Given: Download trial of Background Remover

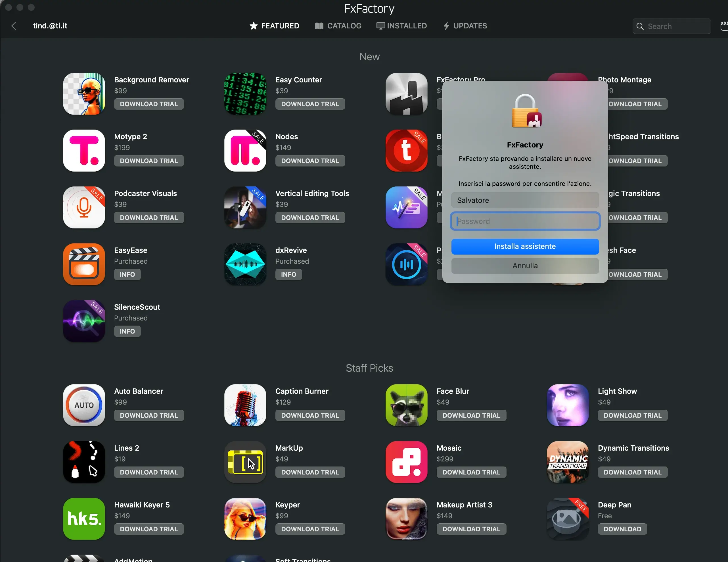Looking at the screenshot, I should 149,104.
